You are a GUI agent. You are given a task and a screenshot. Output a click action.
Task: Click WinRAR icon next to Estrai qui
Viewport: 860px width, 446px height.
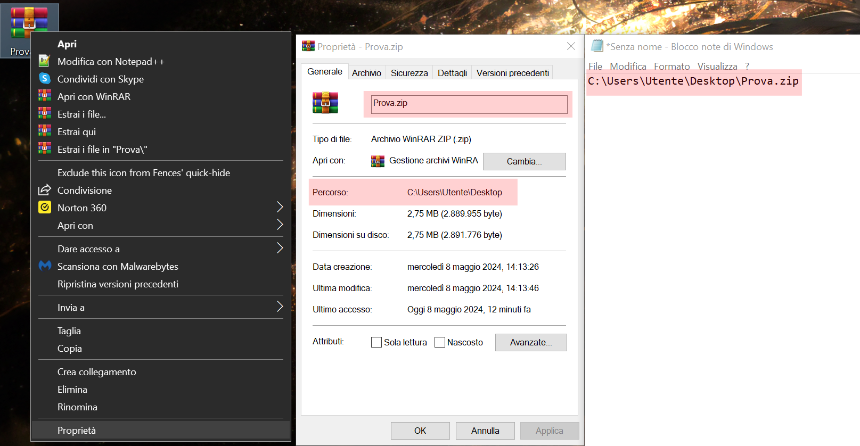(x=44, y=131)
